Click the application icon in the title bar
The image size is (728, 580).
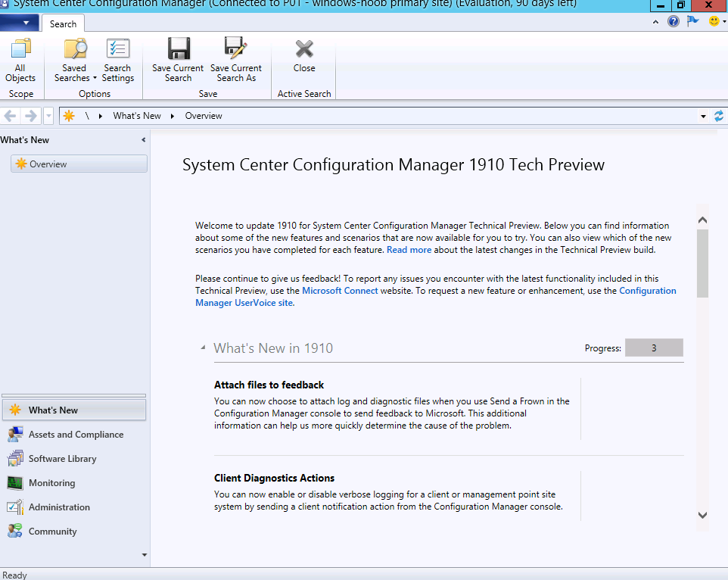click(x=5, y=4)
